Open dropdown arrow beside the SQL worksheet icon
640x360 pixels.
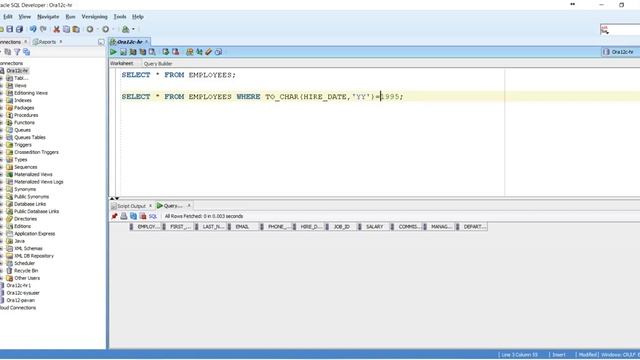pyautogui.click(x=133, y=29)
